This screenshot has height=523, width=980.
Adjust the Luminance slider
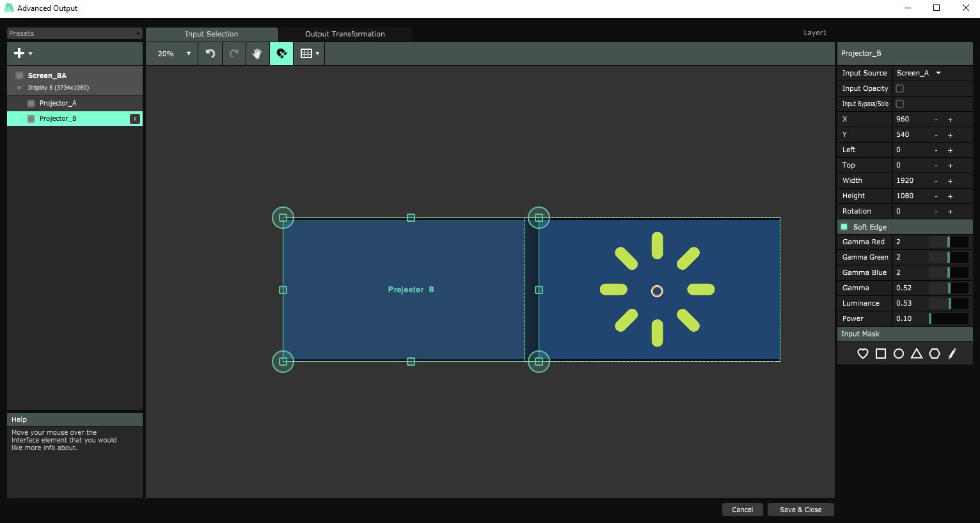(x=949, y=303)
